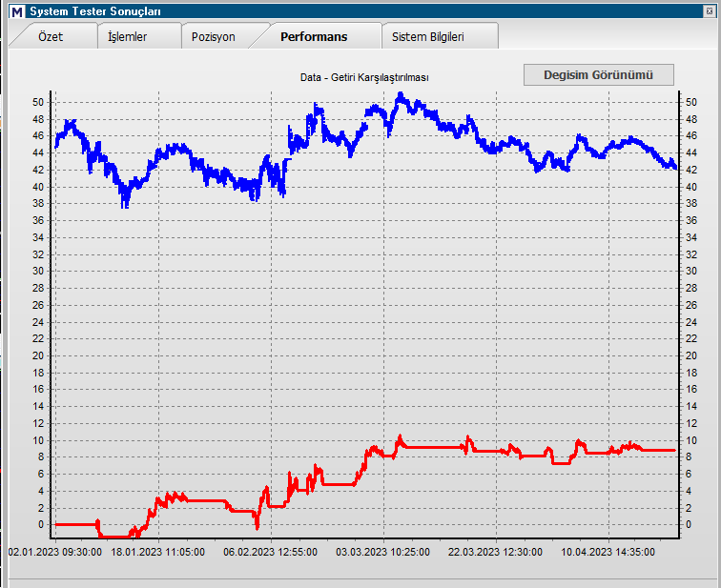Click the left axis value 50
Viewport: 721px width, 588px height.
(38, 102)
